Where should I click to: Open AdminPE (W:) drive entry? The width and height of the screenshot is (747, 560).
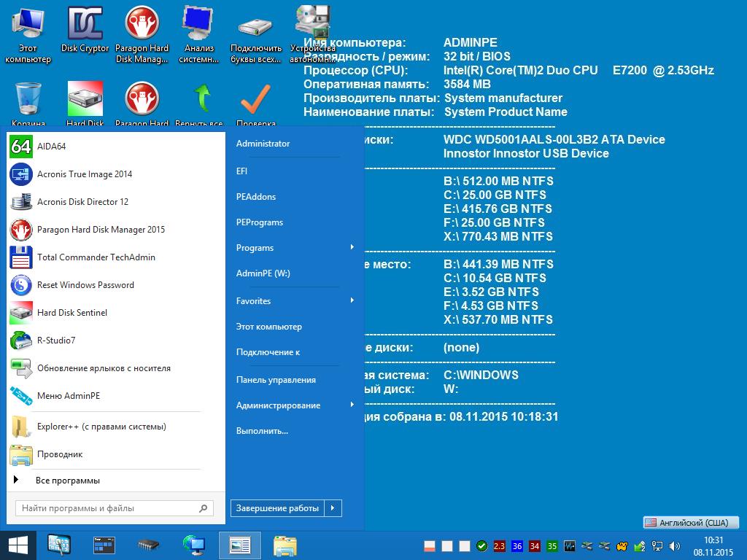(263, 273)
